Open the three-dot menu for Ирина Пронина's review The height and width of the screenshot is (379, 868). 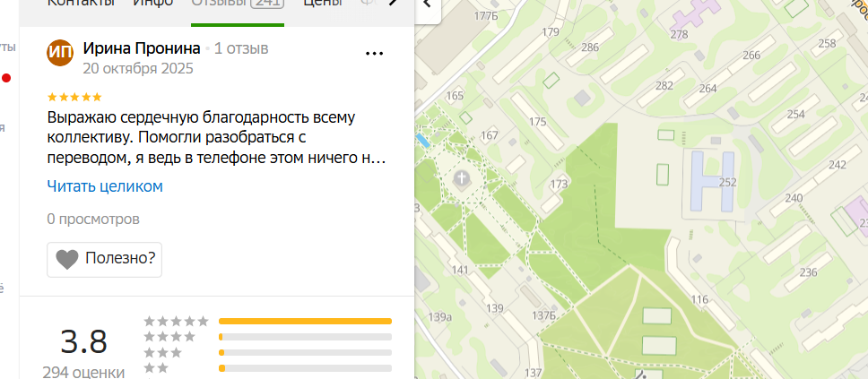[x=375, y=54]
